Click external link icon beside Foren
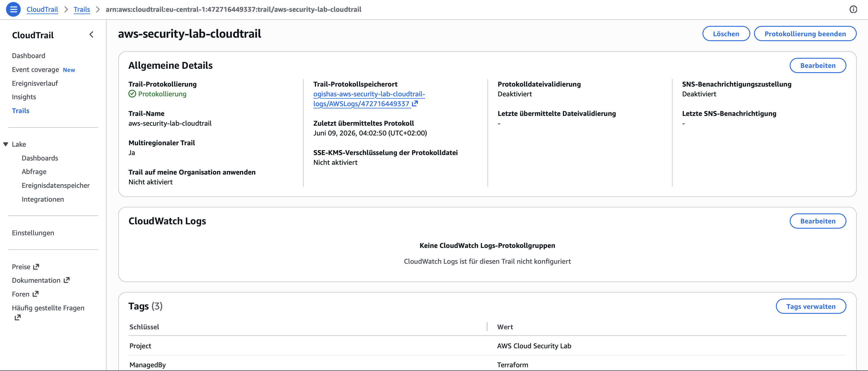This screenshot has width=868, height=371. [x=35, y=294]
